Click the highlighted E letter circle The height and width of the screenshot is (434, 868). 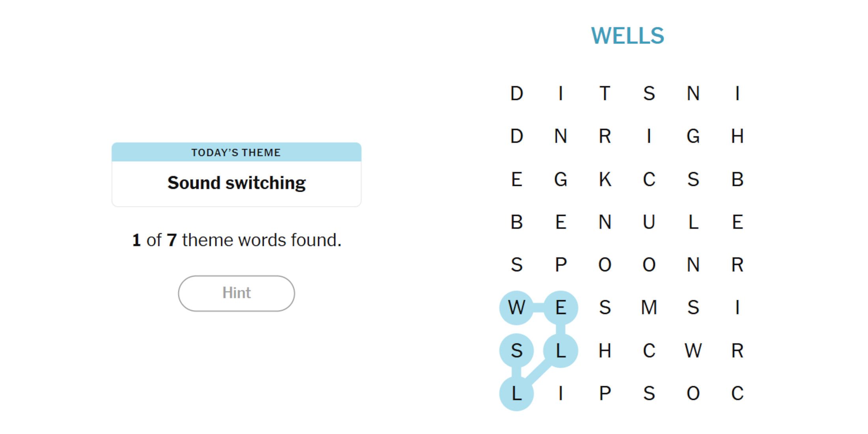(x=561, y=307)
